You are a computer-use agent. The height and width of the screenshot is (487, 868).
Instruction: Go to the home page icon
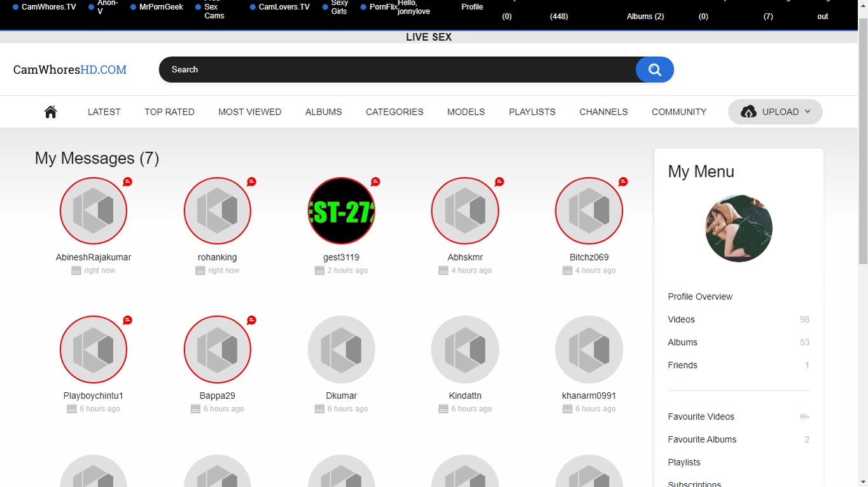[x=51, y=112]
